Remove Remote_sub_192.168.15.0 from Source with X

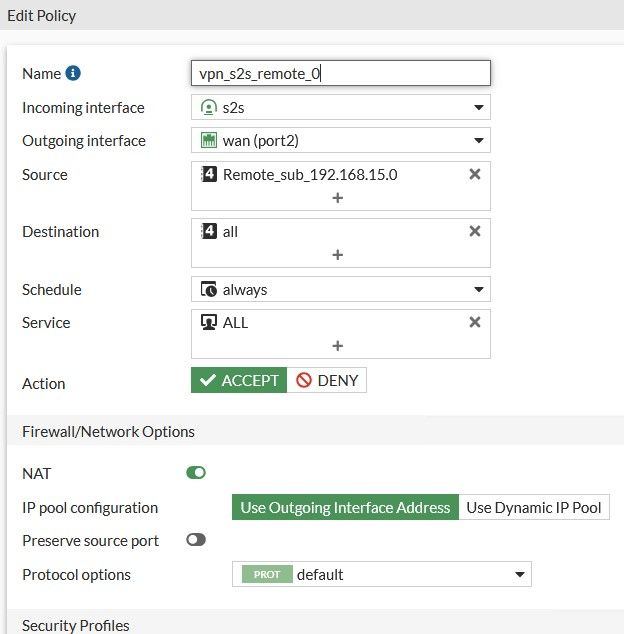pyautogui.click(x=475, y=174)
